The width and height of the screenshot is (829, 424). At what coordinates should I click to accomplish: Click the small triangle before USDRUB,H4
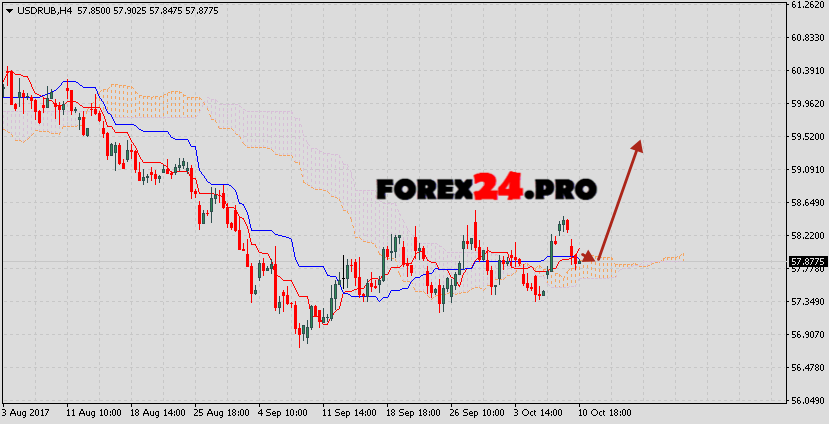[5, 7]
